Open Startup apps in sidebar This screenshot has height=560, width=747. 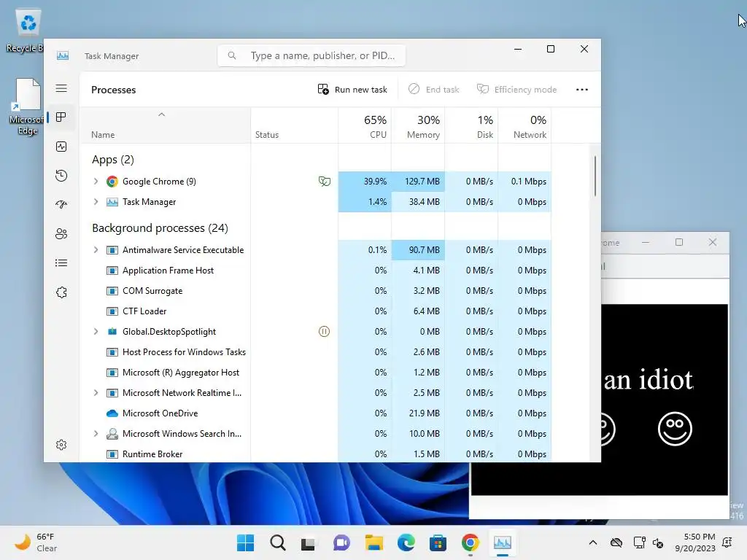pos(61,205)
